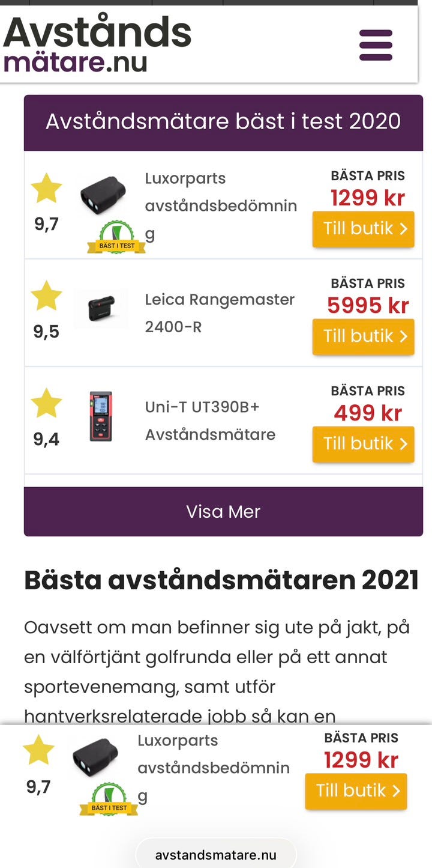Open the Leica Rangemaster product image
The image size is (432, 868).
click(x=101, y=309)
